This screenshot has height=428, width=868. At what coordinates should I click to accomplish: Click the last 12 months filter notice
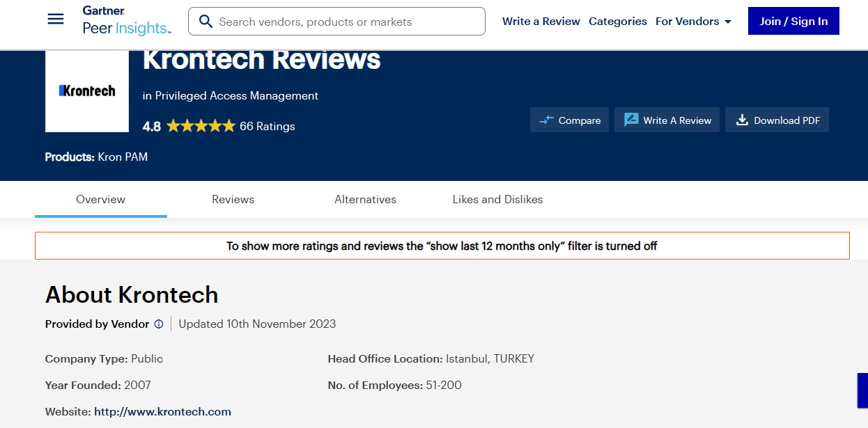[442, 246]
